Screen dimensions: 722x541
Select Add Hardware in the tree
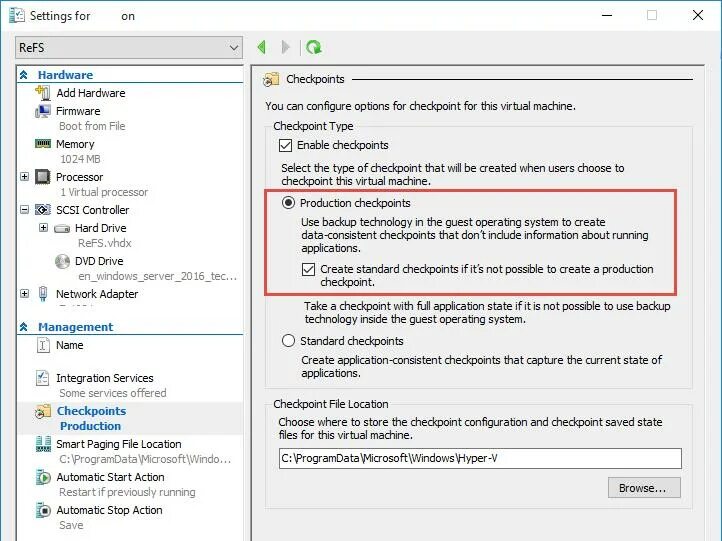click(91, 93)
